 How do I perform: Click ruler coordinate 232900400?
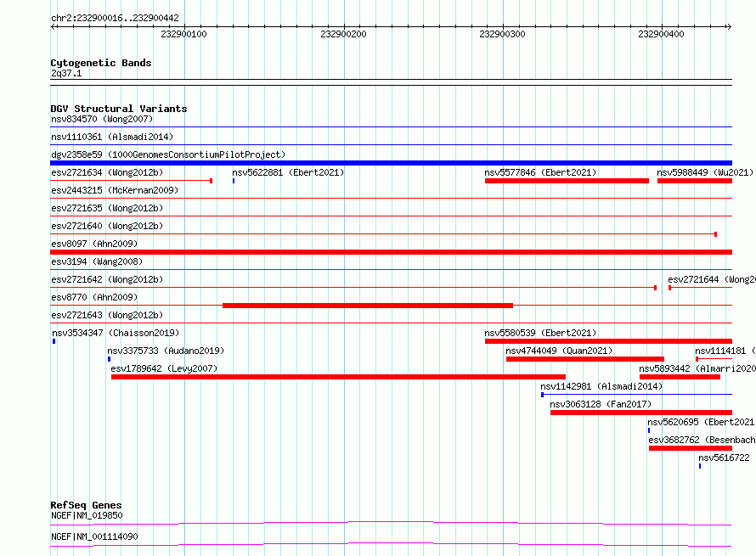(661, 34)
